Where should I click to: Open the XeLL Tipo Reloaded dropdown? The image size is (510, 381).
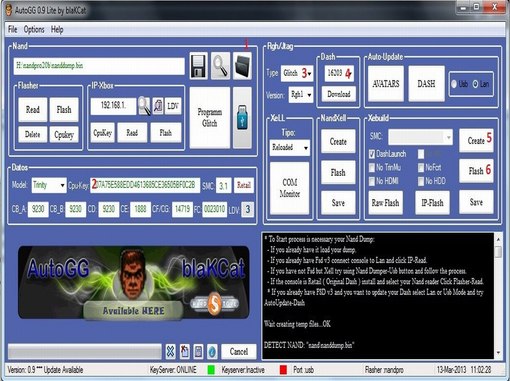pyautogui.click(x=290, y=147)
